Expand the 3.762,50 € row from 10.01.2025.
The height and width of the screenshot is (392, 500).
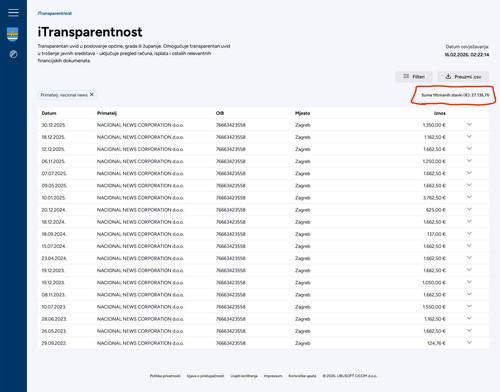469,197
